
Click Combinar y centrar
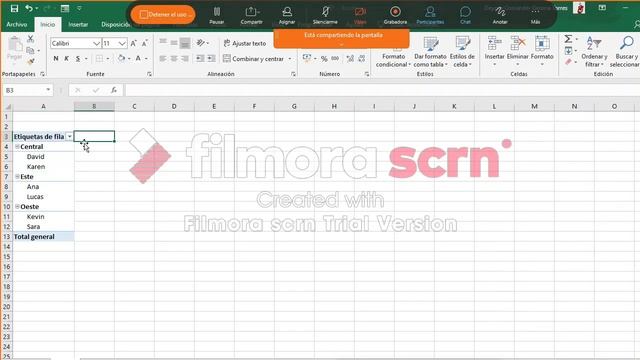(x=253, y=59)
